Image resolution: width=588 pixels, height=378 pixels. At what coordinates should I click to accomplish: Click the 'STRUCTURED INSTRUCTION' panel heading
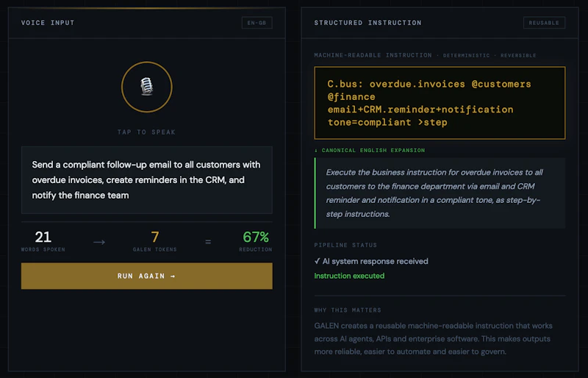[x=368, y=23]
